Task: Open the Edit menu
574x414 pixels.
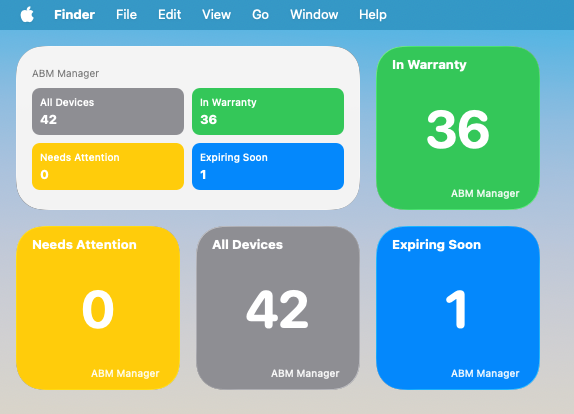Action: click(169, 15)
